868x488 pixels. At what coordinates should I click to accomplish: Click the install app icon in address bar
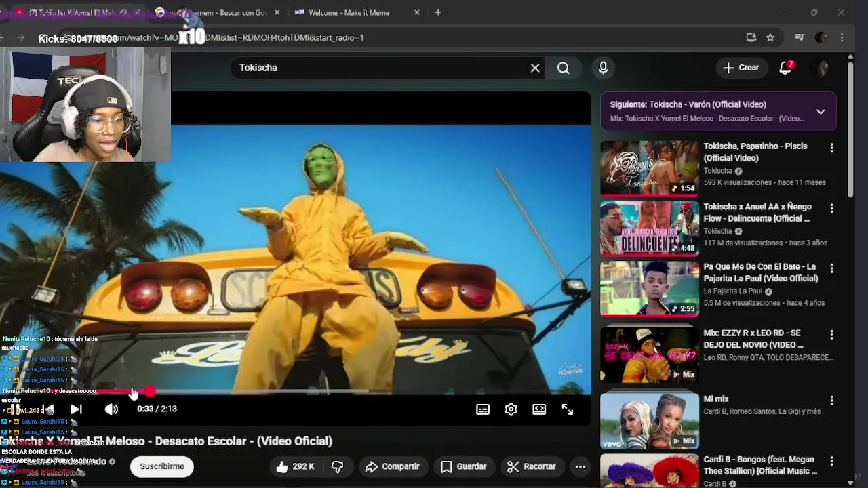point(751,37)
